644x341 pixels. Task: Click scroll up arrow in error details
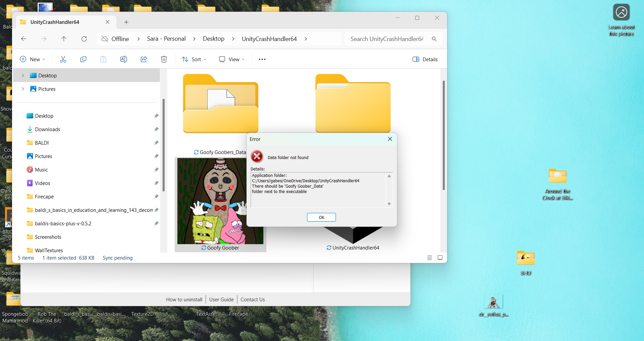[x=389, y=176]
